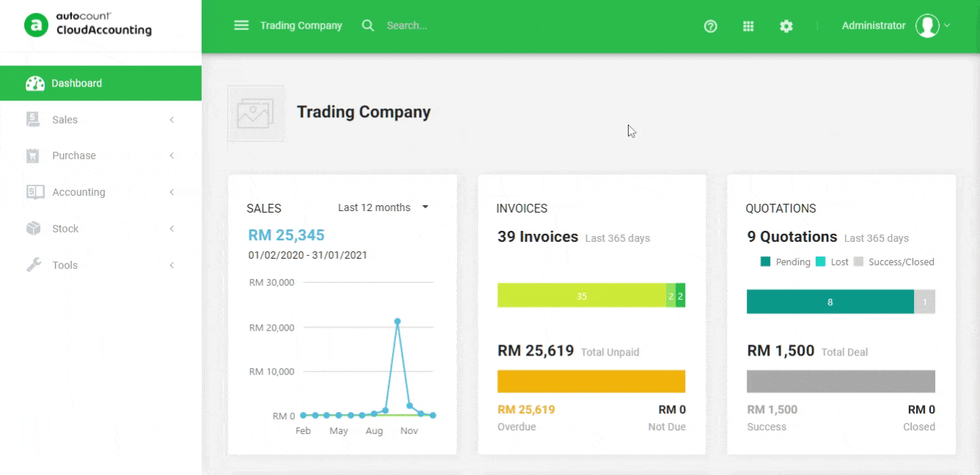Select the Sales module icon
Screen dimensions: 980x475
[x=33, y=119]
